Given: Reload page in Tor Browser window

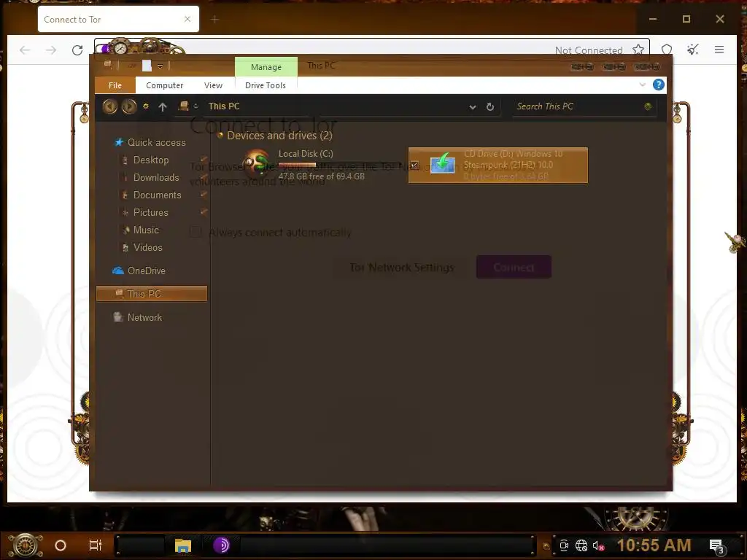Looking at the screenshot, I should (x=77, y=50).
